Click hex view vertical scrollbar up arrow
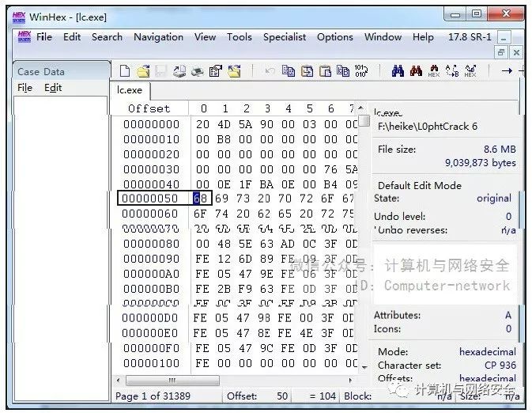The image size is (532, 413). [361, 108]
